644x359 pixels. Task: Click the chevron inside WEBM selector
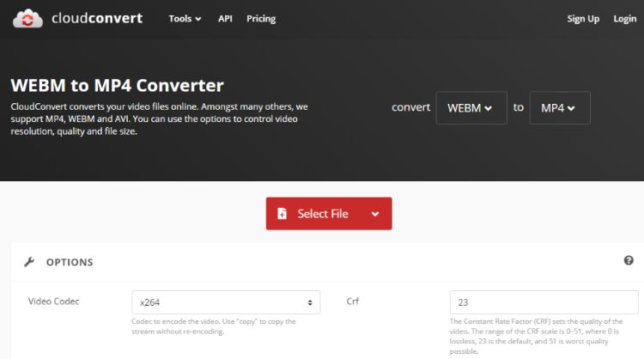(488, 108)
